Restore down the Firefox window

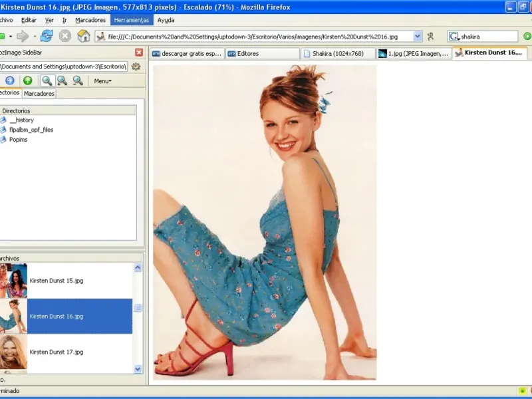523,7
